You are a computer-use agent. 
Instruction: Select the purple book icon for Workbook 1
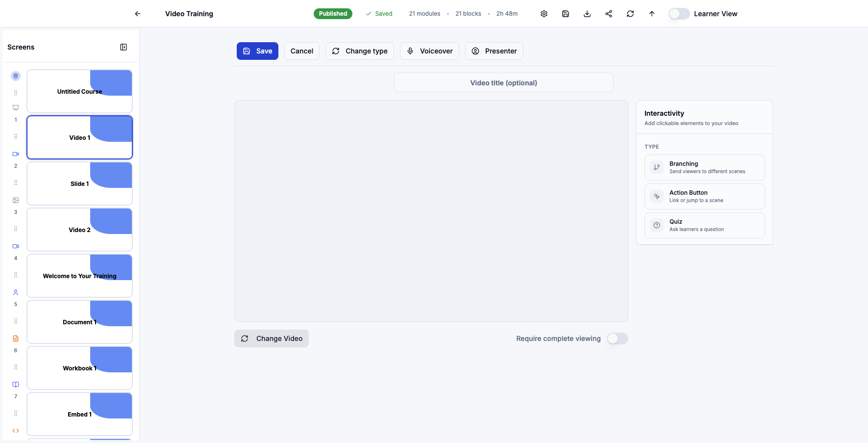pos(15,384)
